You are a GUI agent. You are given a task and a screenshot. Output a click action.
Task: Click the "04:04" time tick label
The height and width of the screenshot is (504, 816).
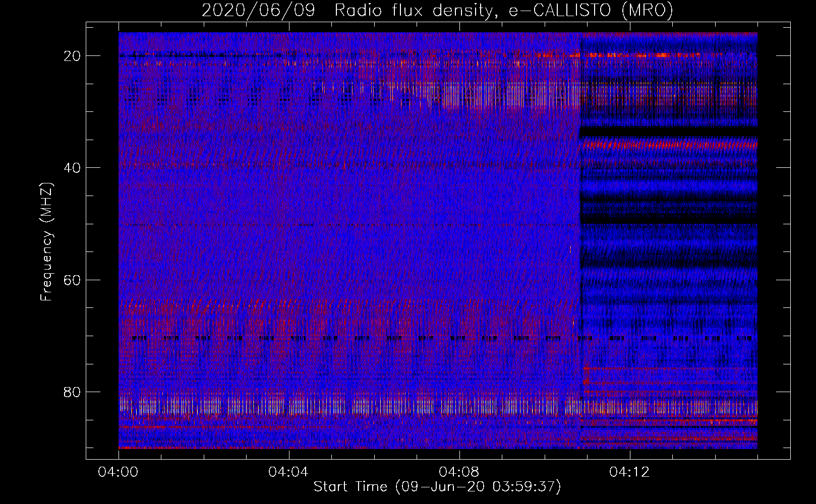click(x=288, y=472)
